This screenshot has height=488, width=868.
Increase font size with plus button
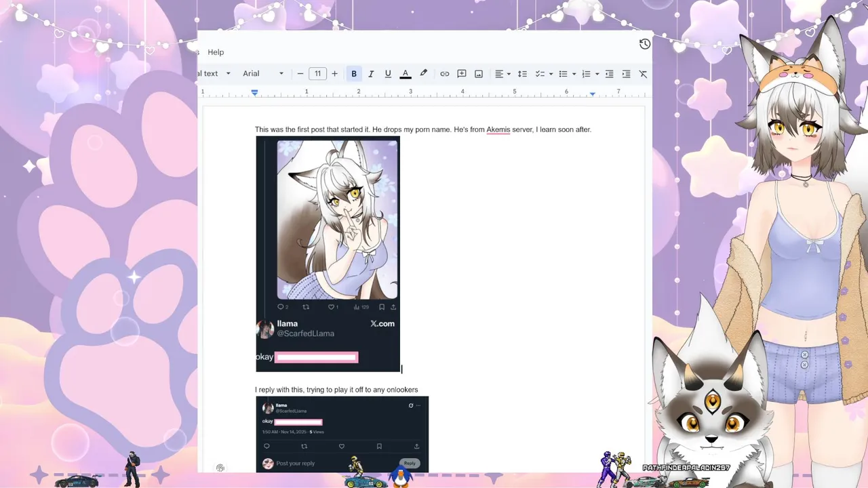click(x=334, y=74)
